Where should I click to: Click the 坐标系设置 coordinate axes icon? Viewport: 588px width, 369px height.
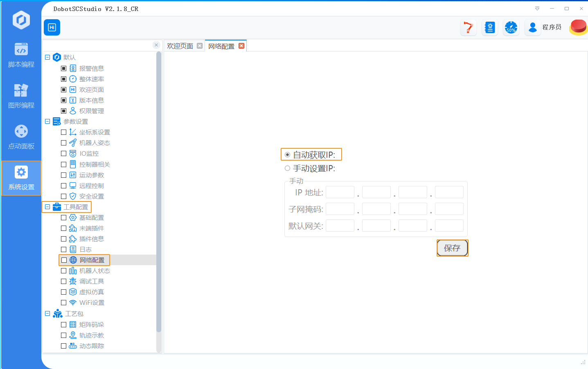[73, 132]
